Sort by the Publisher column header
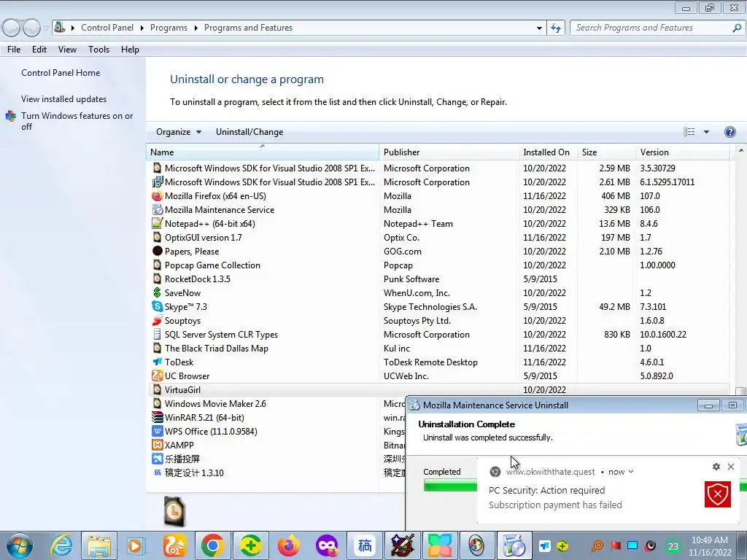Viewport: 747px width, 560px height. tap(449, 152)
